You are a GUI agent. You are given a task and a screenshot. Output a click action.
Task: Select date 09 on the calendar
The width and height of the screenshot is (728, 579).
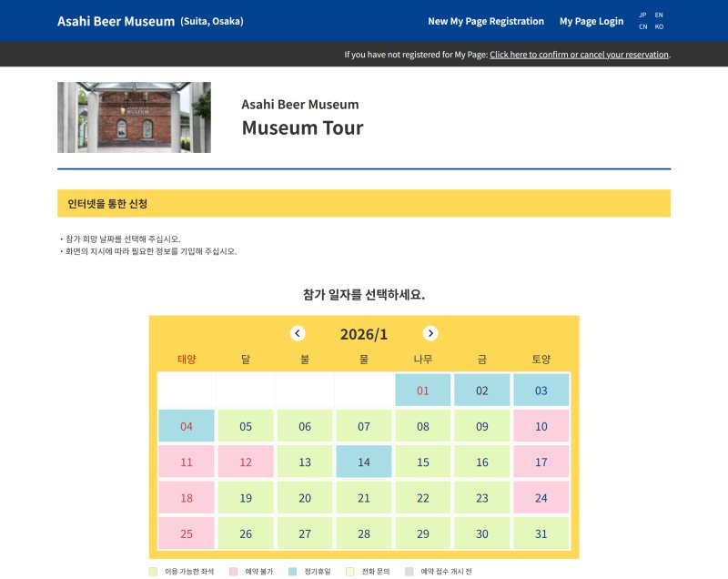(x=482, y=426)
